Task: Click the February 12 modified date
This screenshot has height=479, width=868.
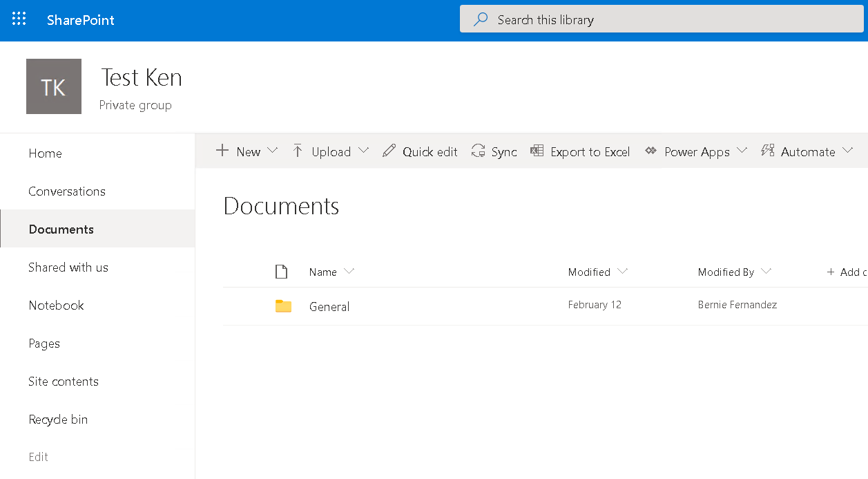Action: click(595, 305)
